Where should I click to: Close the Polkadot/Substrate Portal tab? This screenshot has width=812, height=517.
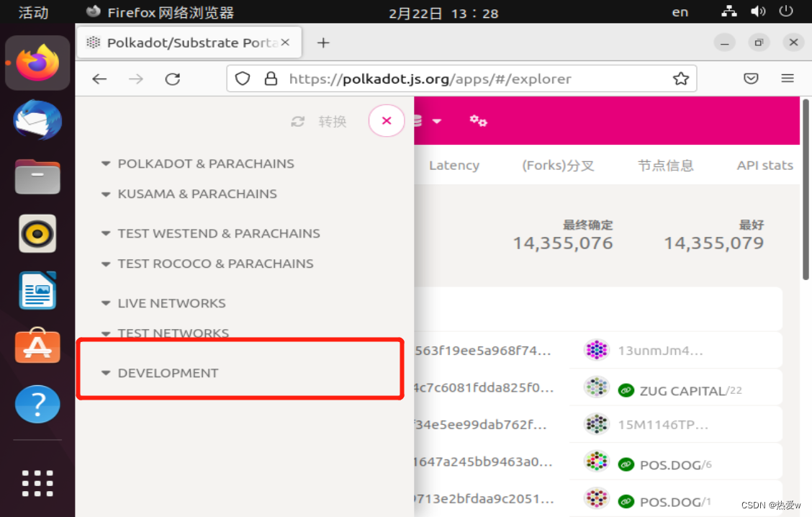[x=285, y=42]
